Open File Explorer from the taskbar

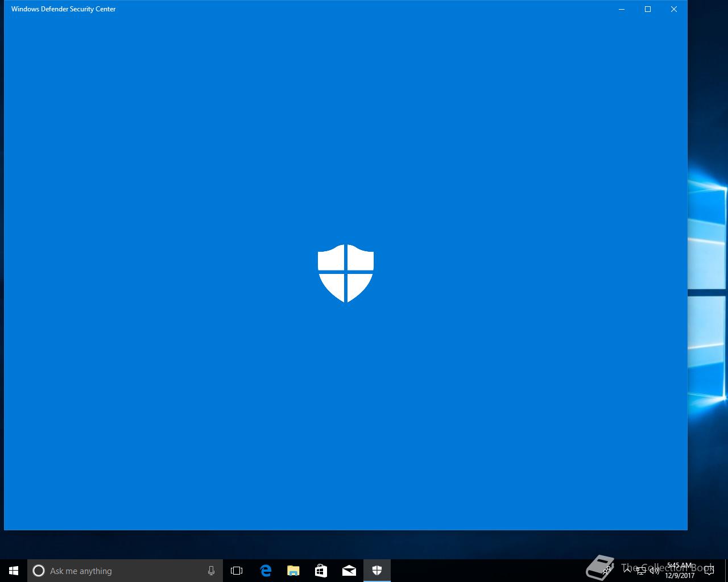point(293,571)
